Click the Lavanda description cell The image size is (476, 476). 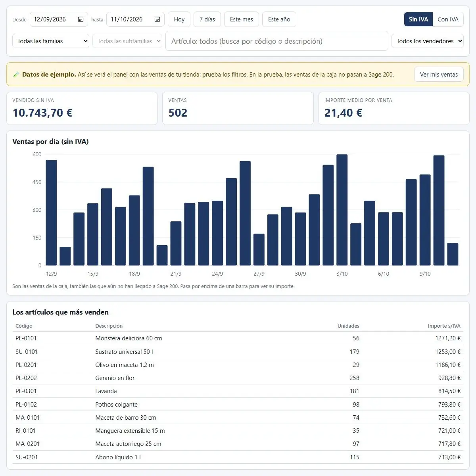(x=106, y=391)
